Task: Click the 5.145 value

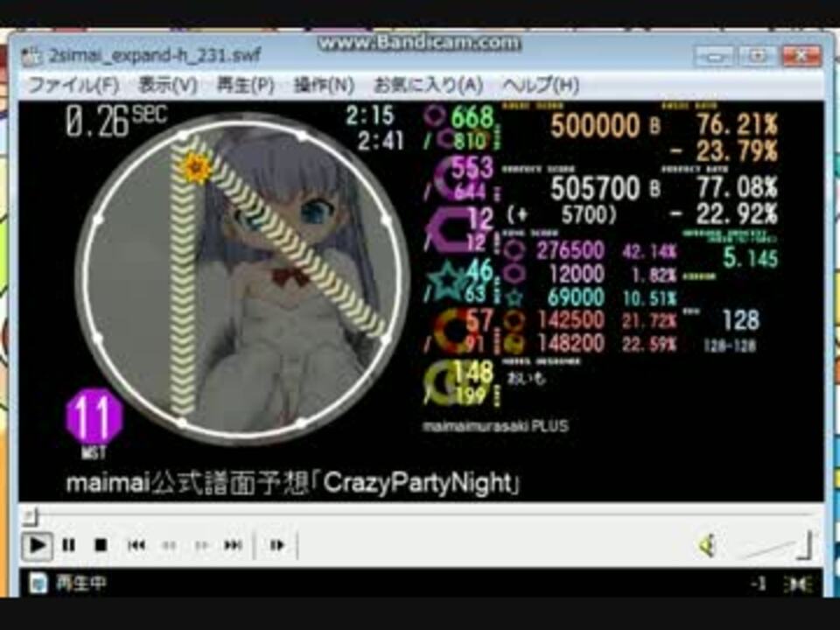Action: [x=750, y=258]
